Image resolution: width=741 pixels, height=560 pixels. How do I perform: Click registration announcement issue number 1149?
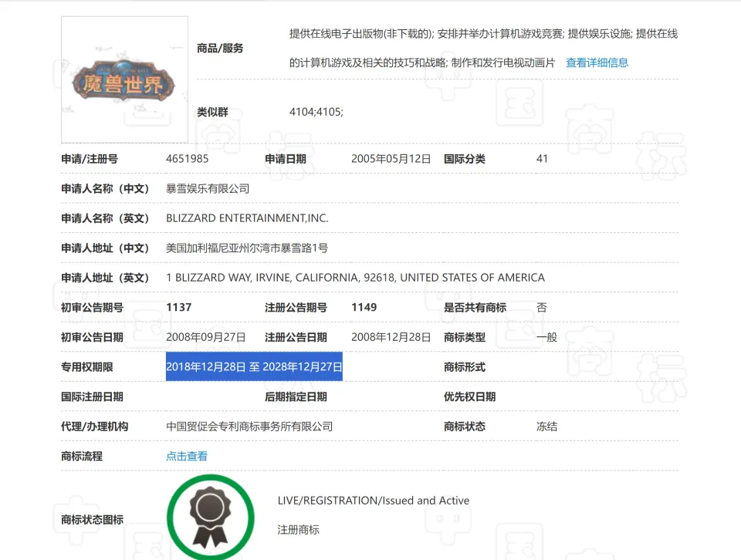point(364,307)
